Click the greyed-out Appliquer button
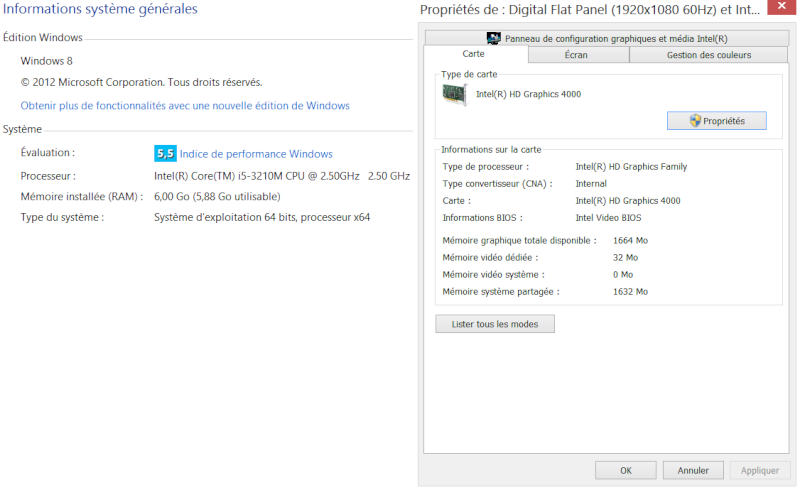800x490 pixels. click(x=760, y=471)
